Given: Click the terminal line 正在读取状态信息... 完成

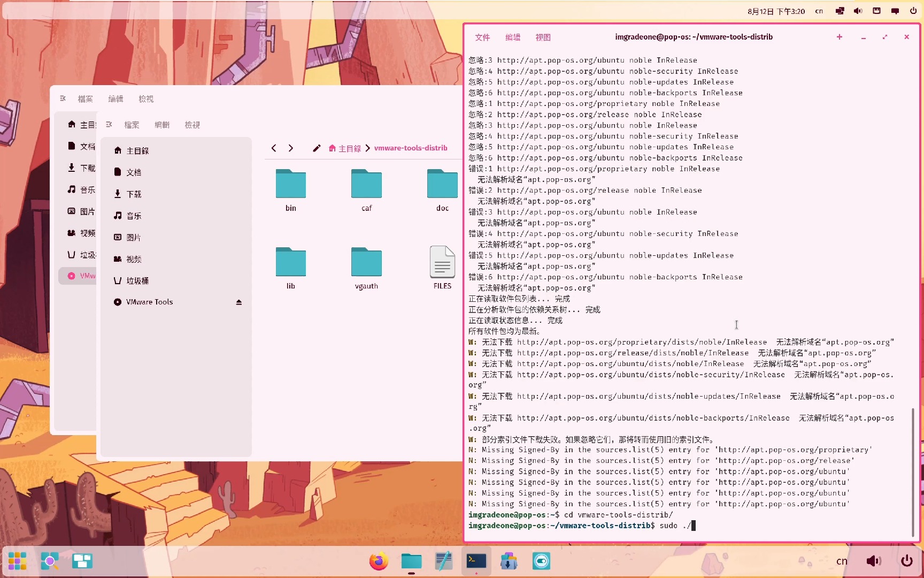Looking at the screenshot, I should (515, 321).
